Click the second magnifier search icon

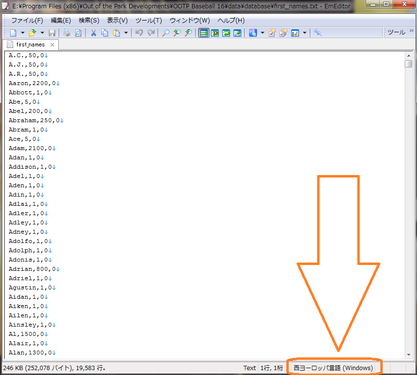click(177, 33)
